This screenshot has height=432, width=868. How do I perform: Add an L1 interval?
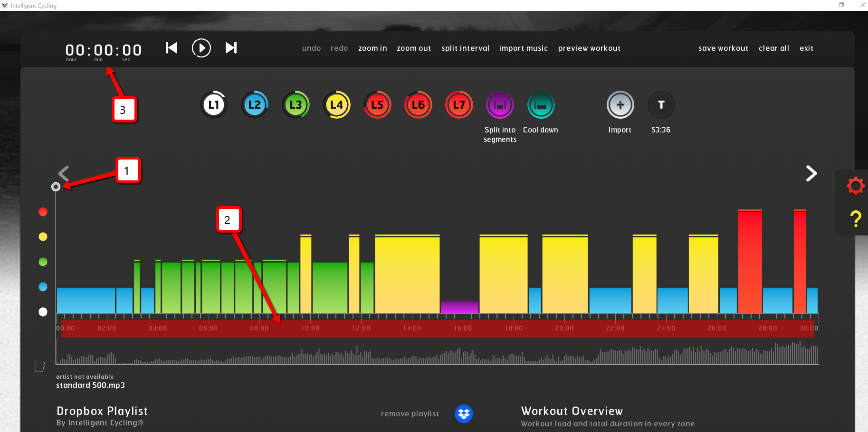[x=214, y=105]
